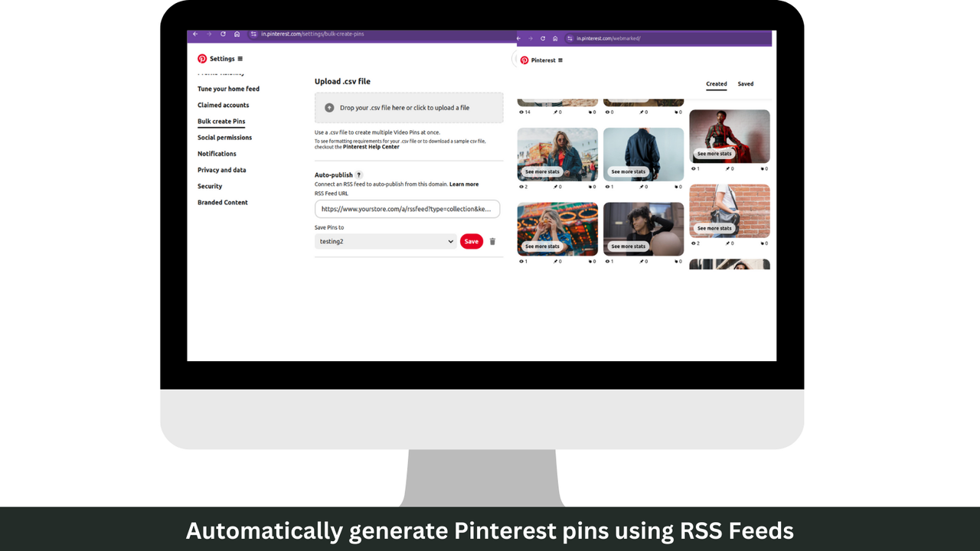
Task: Click the 14 impressions count
Action: [x=524, y=112]
